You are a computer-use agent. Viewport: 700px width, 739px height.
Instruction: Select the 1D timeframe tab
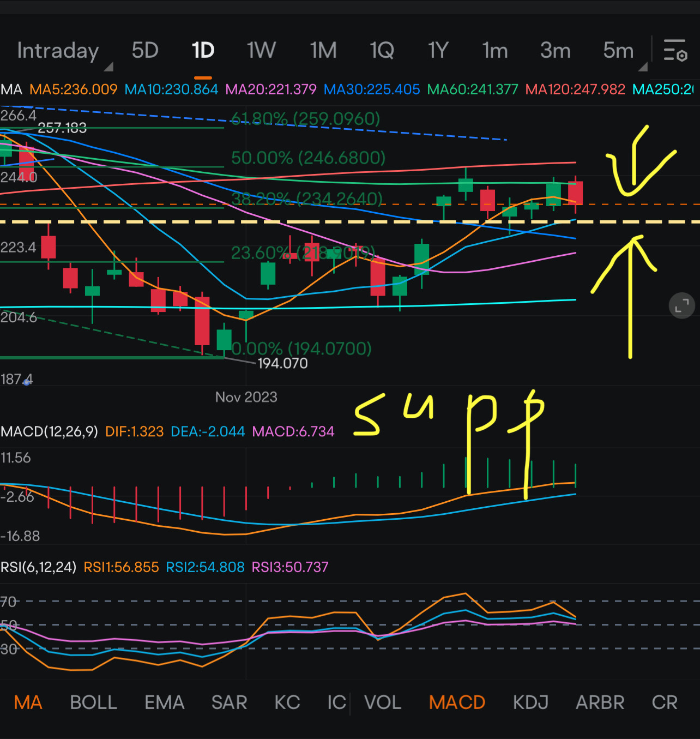[203, 51]
